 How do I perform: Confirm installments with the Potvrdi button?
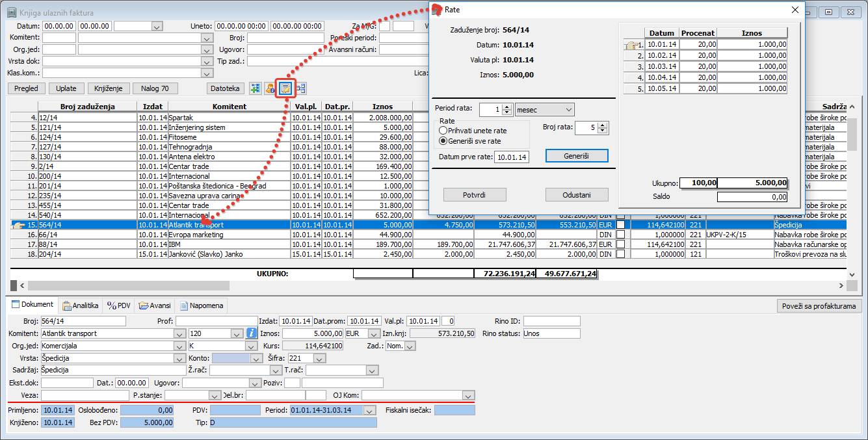(474, 195)
